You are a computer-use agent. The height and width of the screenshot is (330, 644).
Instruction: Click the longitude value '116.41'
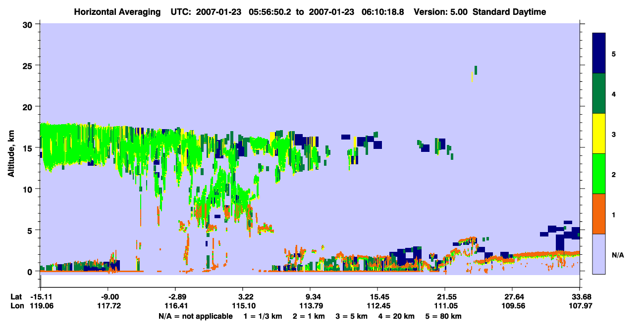click(177, 306)
